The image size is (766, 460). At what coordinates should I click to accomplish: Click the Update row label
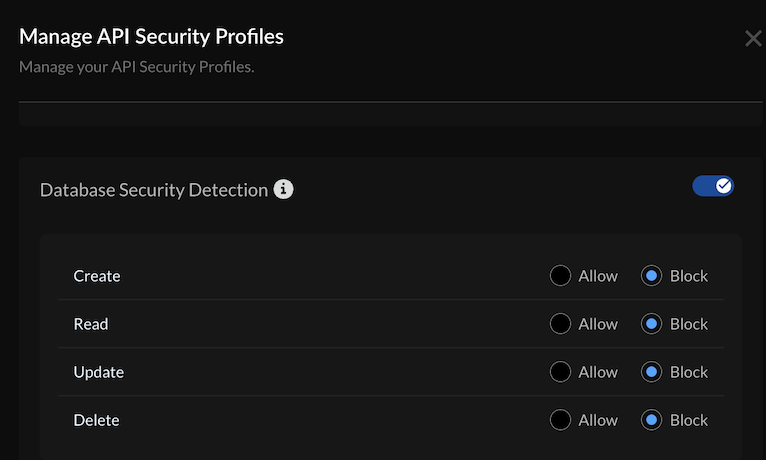tap(99, 372)
